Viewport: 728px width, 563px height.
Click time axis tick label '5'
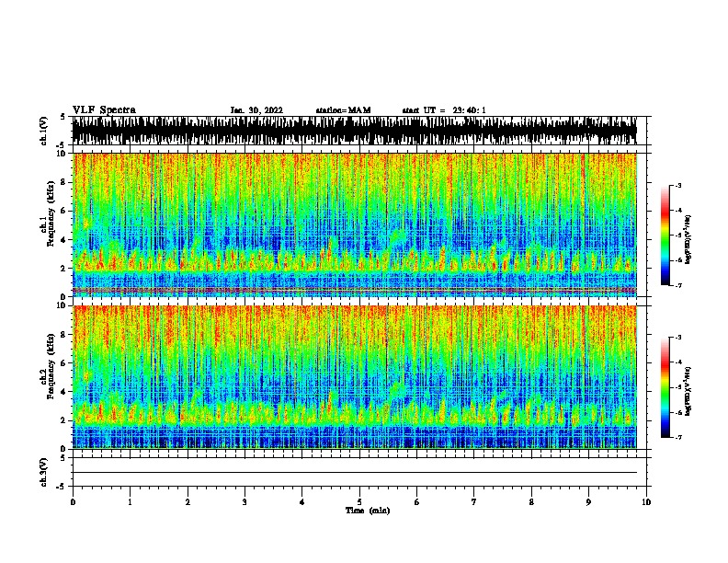pos(359,502)
